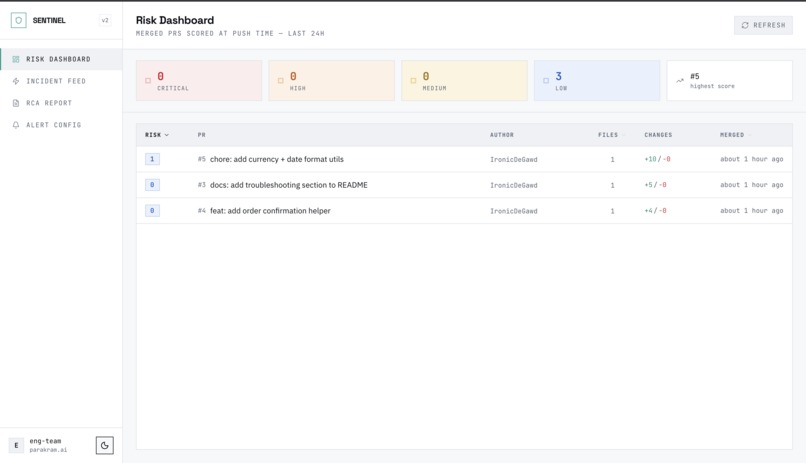Click risk score badge 0 for PR #3
The height and width of the screenshot is (463, 806).
pos(152,185)
